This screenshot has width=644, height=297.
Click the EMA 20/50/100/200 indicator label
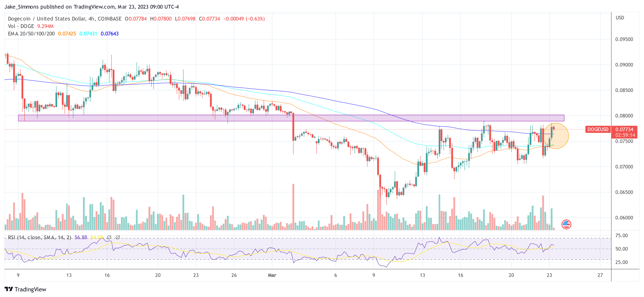click(x=31, y=34)
